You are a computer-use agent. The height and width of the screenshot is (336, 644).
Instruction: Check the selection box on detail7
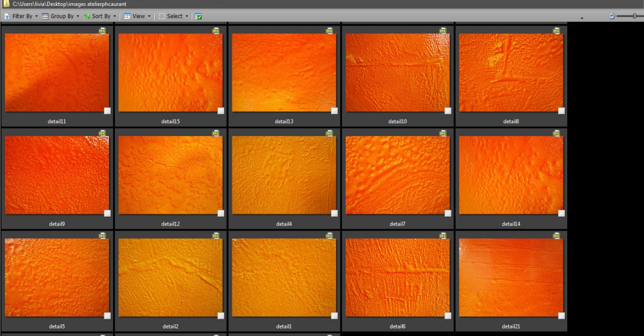(x=448, y=213)
